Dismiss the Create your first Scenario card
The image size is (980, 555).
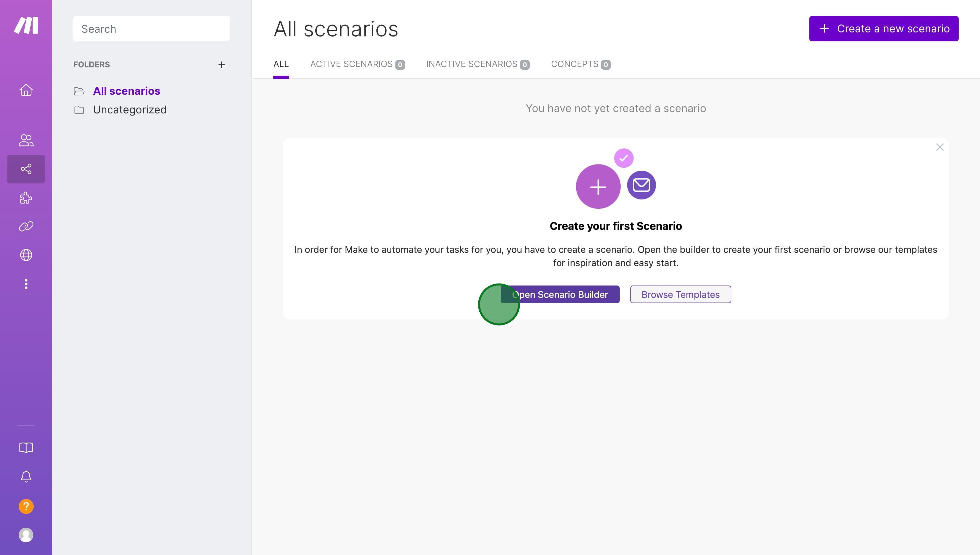[940, 147]
